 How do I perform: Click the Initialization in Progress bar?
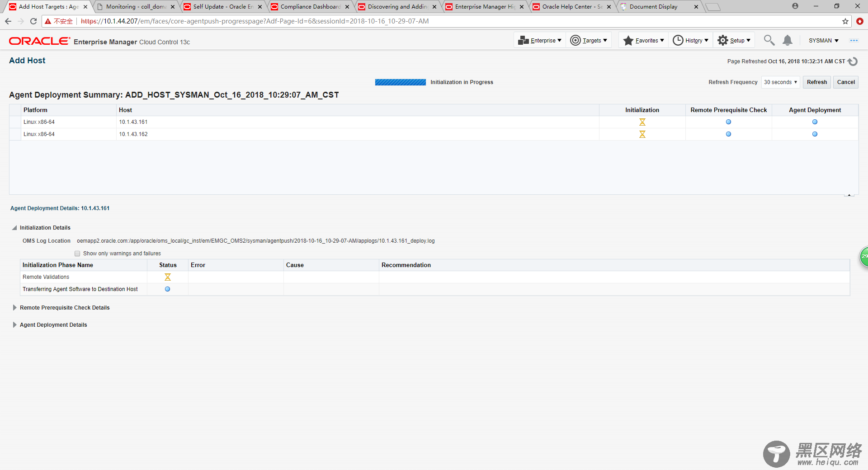click(x=400, y=82)
